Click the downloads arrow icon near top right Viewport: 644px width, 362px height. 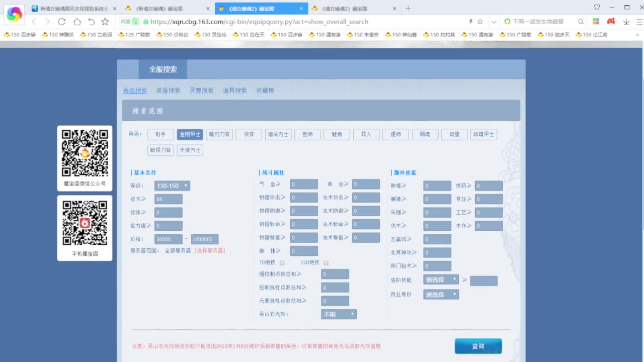[x=626, y=22]
